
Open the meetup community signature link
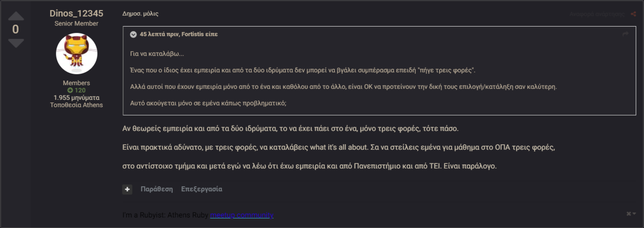(x=242, y=215)
